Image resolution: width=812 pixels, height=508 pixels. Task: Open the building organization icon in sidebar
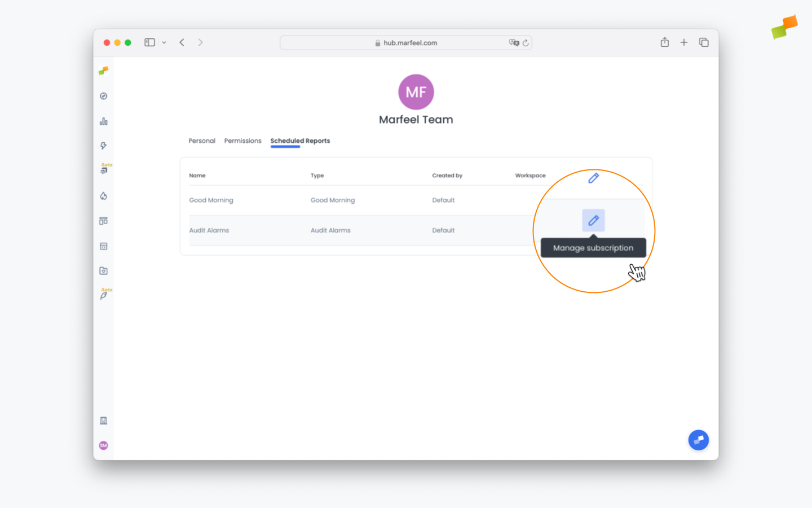click(103, 421)
